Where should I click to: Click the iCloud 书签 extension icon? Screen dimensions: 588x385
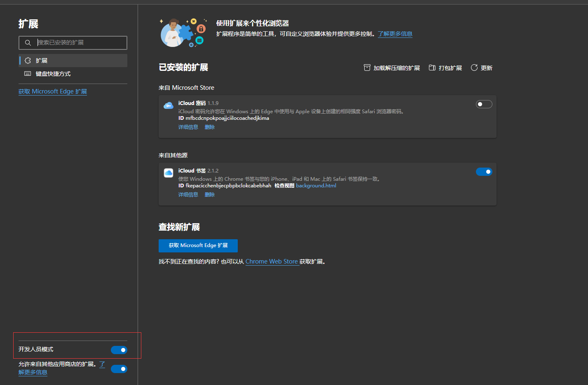tap(169, 173)
